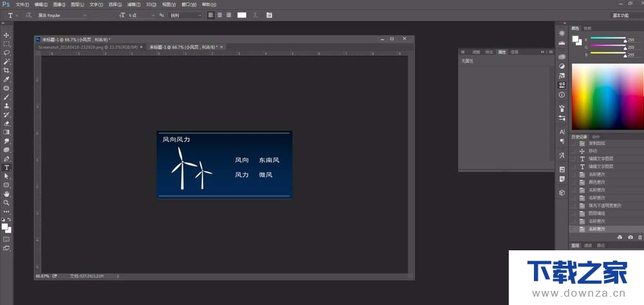Select the Rectangular Marquee tool
Viewport: 644px width, 305px height.
pos(6,44)
